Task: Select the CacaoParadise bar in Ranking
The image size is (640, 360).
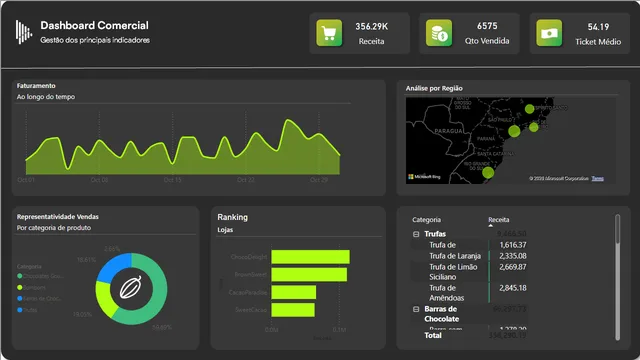Action: point(293,292)
